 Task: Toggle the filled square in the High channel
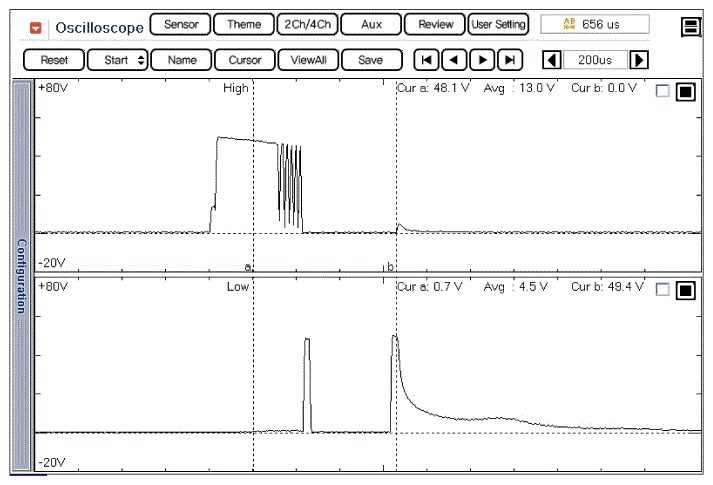coord(685,93)
